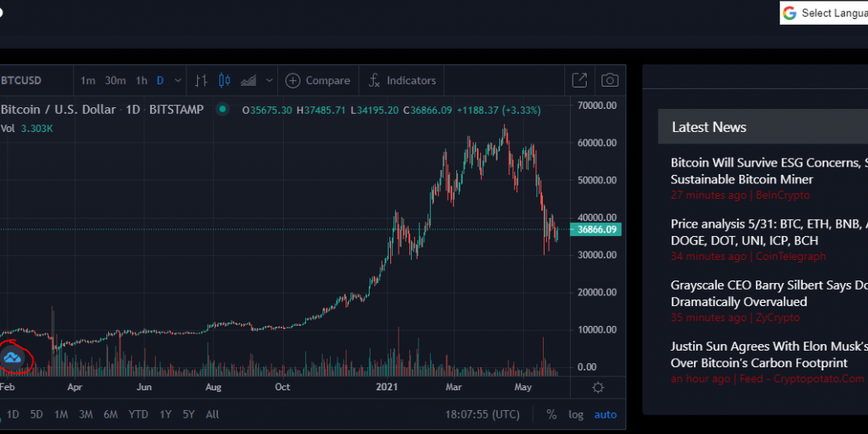The image size is (868, 434).
Task: Select the 5D date range
Action: (36, 415)
